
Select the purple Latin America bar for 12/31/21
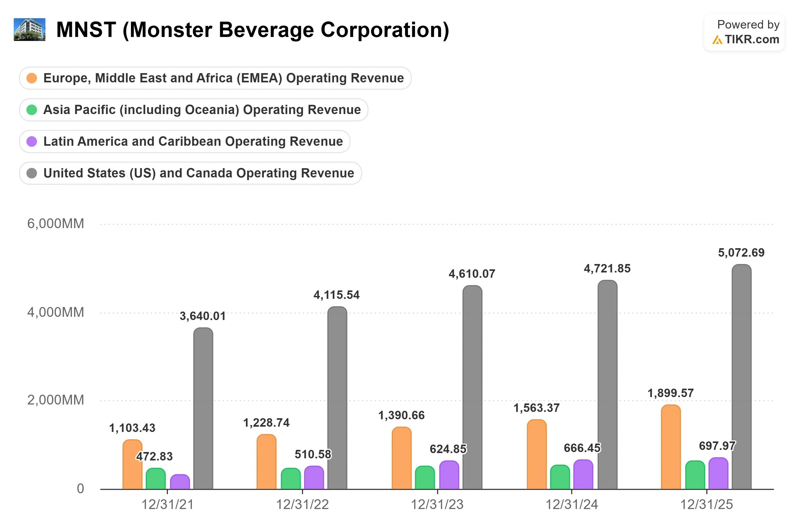(x=180, y=482)
